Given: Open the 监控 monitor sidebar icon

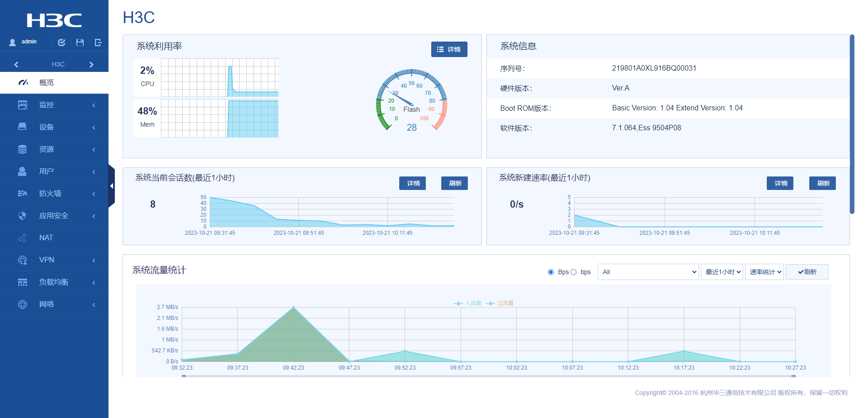Looking at the screenshot, I should [22, 105].
